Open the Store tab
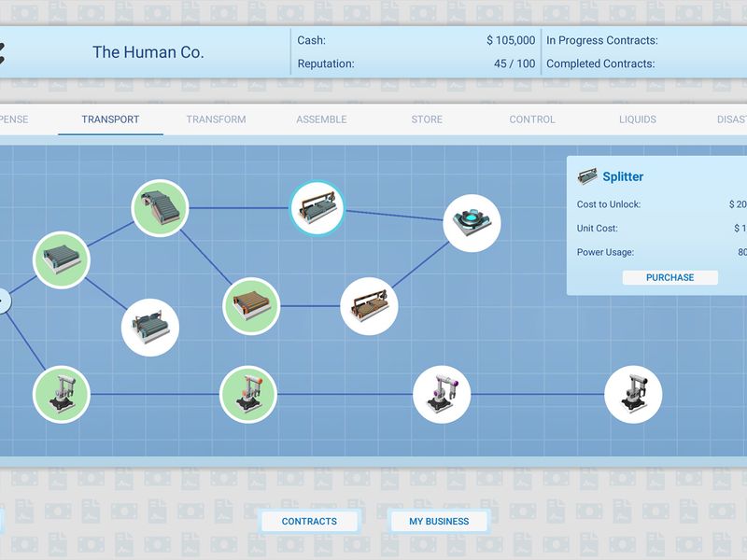 pyautogui.click(x=427, y=119)
